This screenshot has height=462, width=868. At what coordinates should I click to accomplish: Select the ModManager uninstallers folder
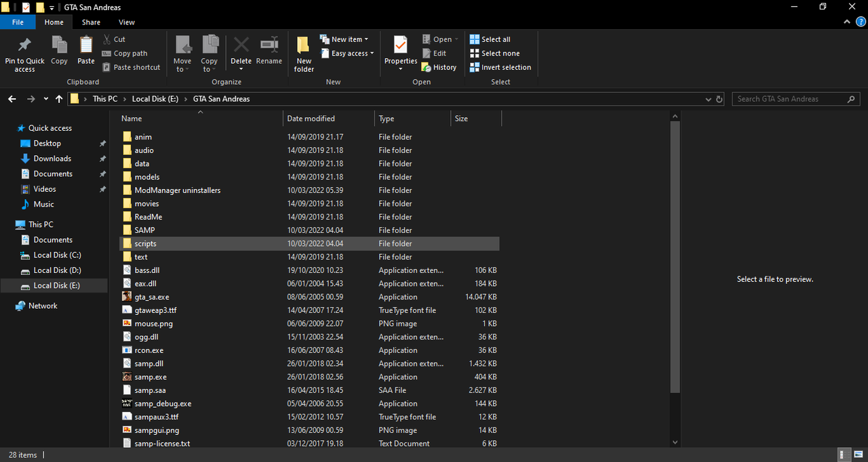point(311,190)
